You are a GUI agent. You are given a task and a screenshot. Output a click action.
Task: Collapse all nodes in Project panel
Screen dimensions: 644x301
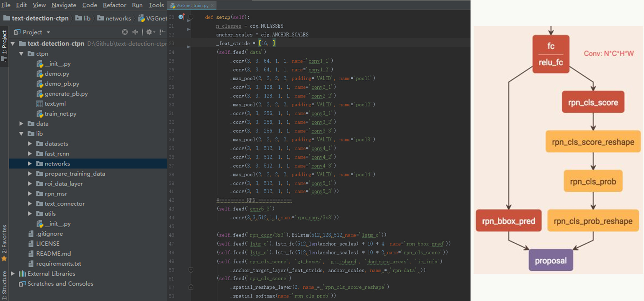point(135,32)
